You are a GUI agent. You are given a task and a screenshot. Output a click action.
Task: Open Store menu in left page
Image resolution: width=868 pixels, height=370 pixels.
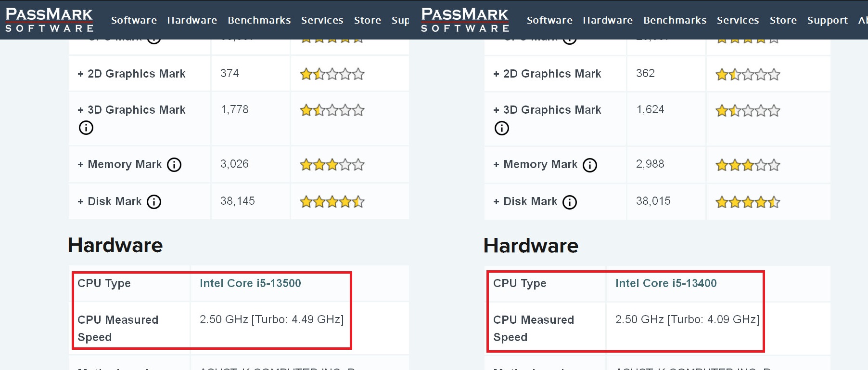(x=368, y=20)
